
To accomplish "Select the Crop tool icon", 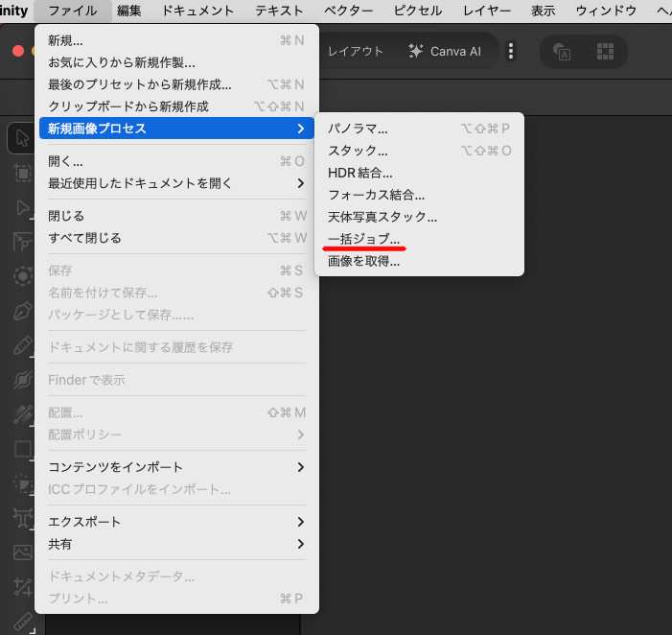I will coord(22,587).
